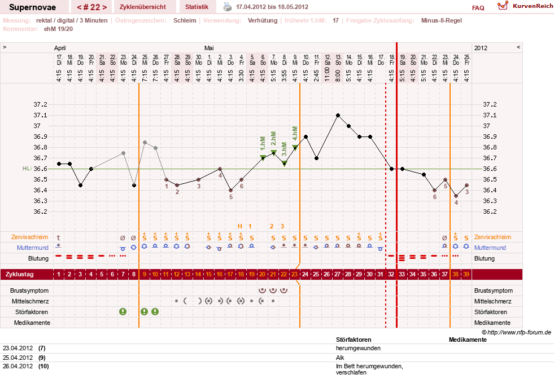This screenshot has height=392, width=554.
Task: Open the FAQ link
Action: [478, 8]
